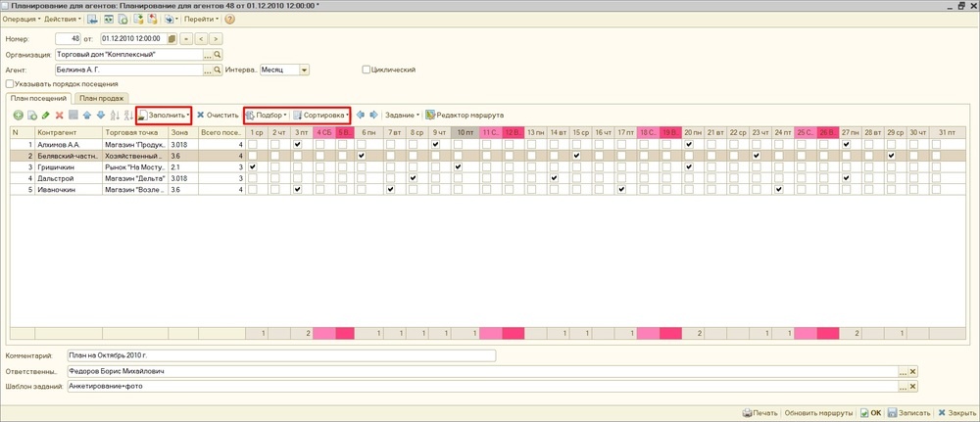Enable the Циклический checkbox

point(367,70)
